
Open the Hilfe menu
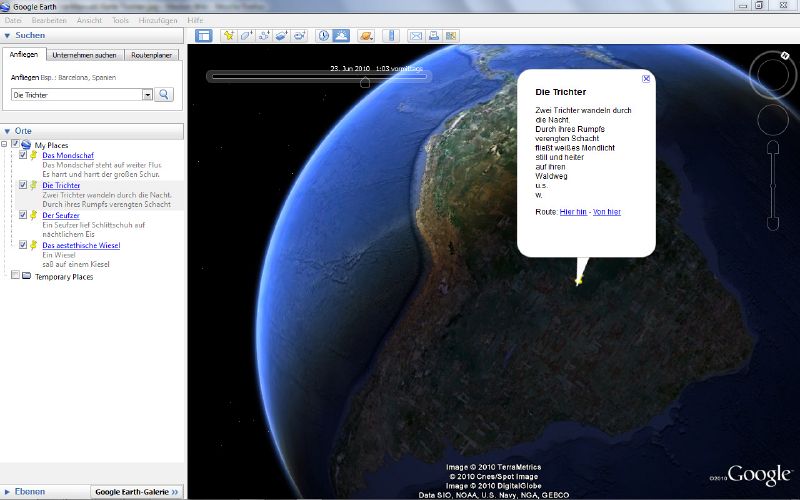pyautogui.click(x=195, y=20)
